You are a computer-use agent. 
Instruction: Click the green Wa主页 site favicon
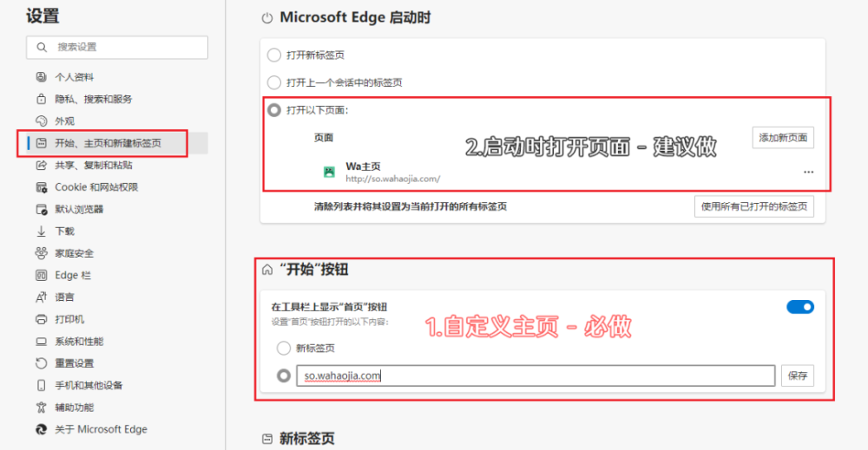tap(329, 172)
